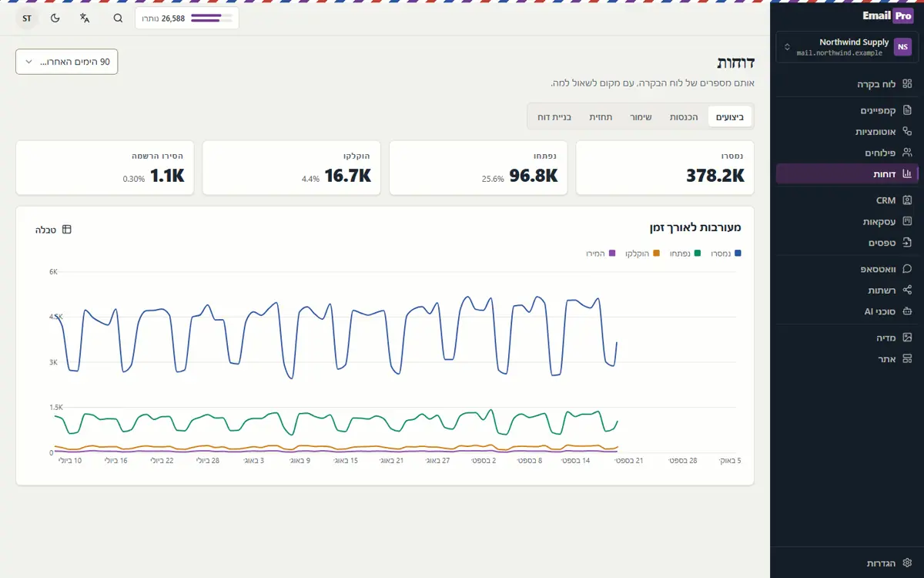Screen dimensions: 924x578
Task: Toggle the נפתחו (opened) legend series
Action: [x=685, y=253]
